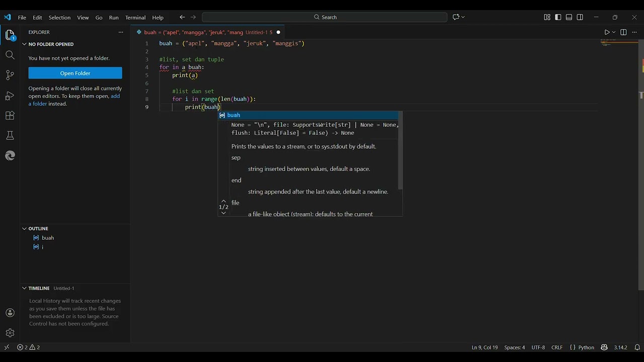Click Split Editor icon

(x=623, y=32)
